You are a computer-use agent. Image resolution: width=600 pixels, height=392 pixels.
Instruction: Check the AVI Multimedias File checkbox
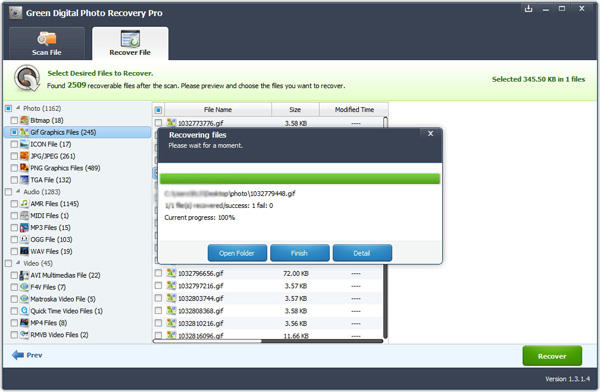(14, 275)
